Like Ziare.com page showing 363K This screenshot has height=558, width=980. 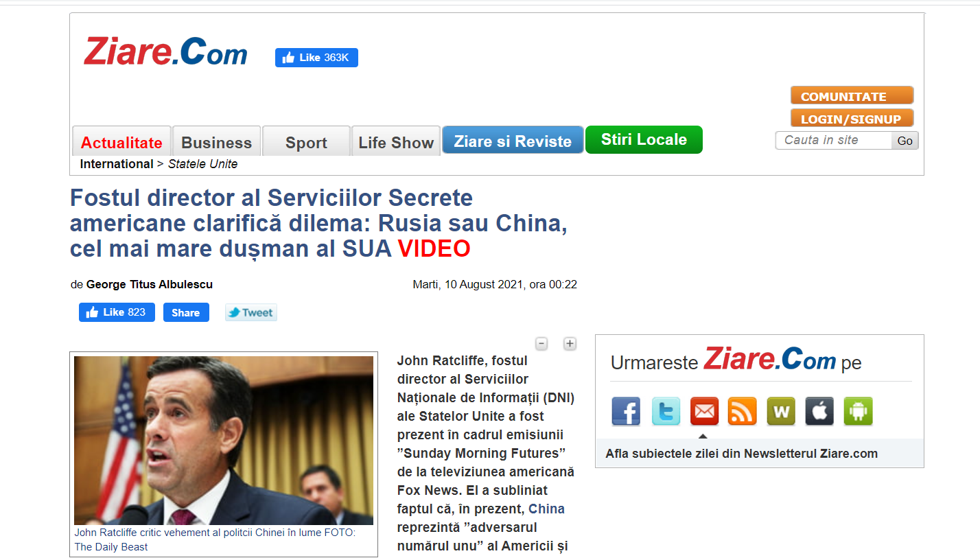[x=316, y=58]
